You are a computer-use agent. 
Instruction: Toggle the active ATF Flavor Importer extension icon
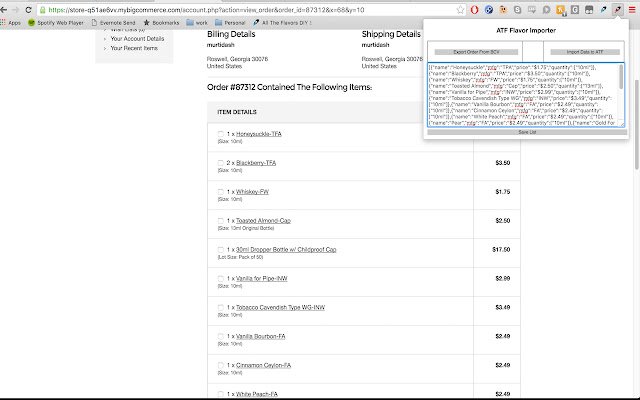[618, 10]
